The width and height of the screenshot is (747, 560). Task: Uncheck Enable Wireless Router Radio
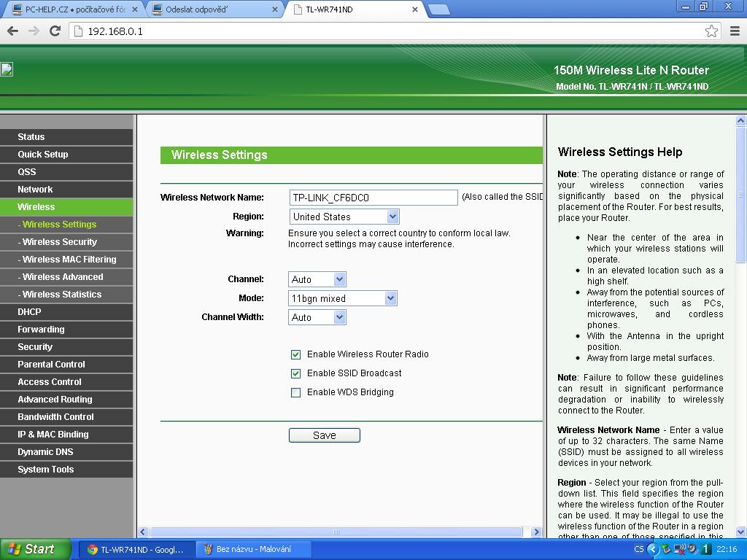pos(295,354)
